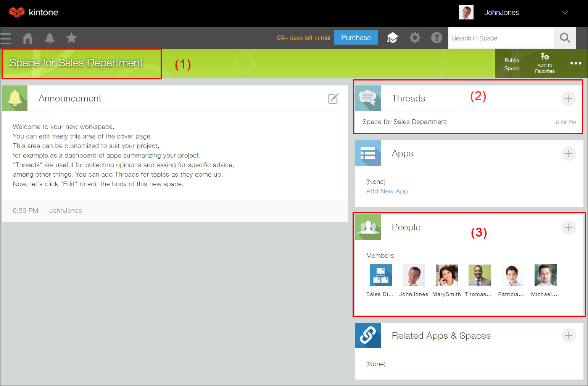Open the edit pencil on the Announcement

pyautogui.click(x=333, y=98)
